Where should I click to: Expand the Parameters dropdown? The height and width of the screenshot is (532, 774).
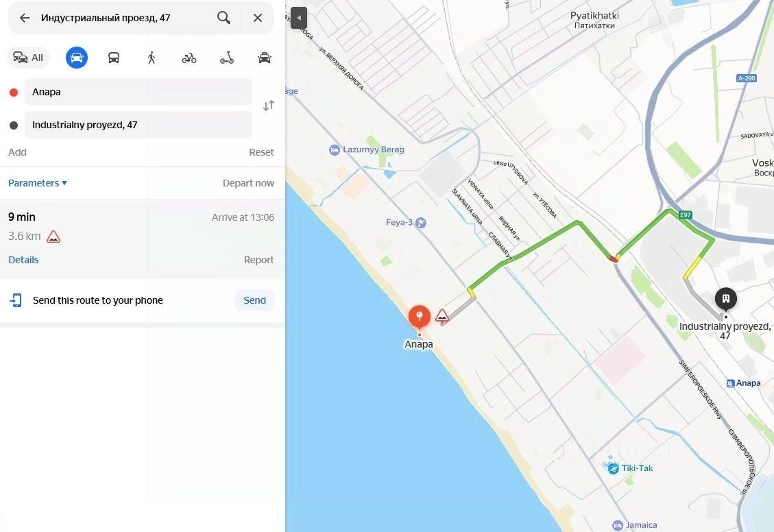[x=38, y=183]
